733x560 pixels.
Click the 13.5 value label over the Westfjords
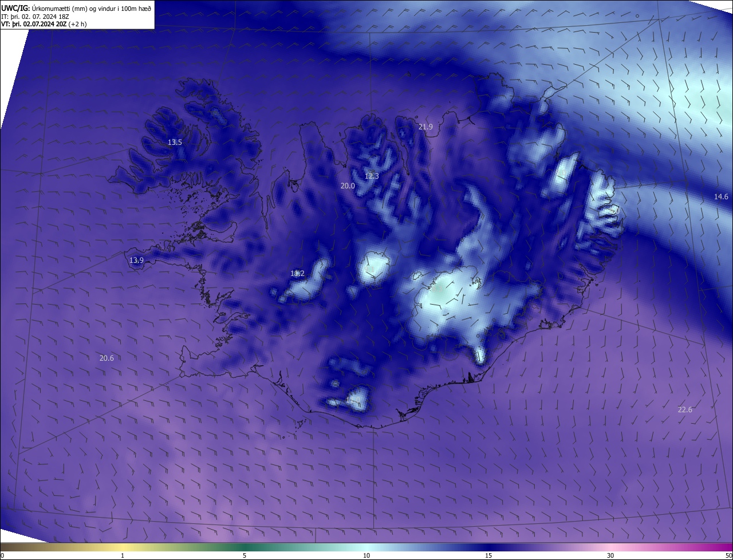click(x=175, y=142)
